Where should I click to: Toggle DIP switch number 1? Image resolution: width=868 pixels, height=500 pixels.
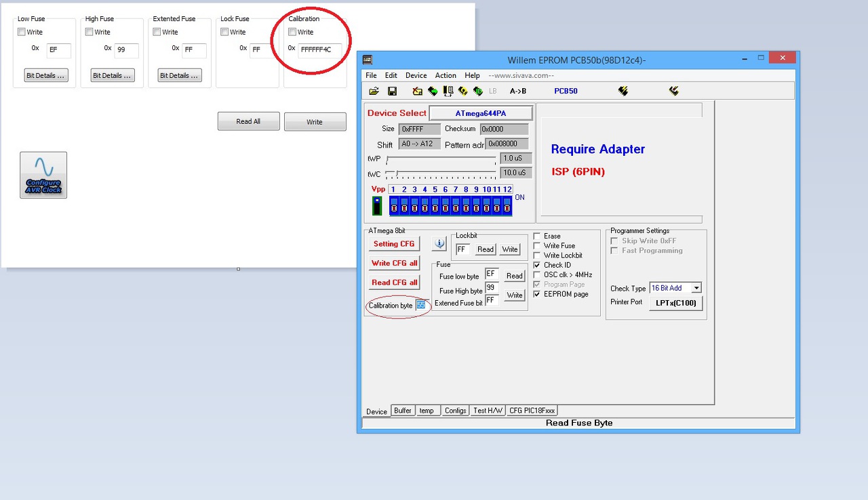pyautogui.click(x=393, y=205)
